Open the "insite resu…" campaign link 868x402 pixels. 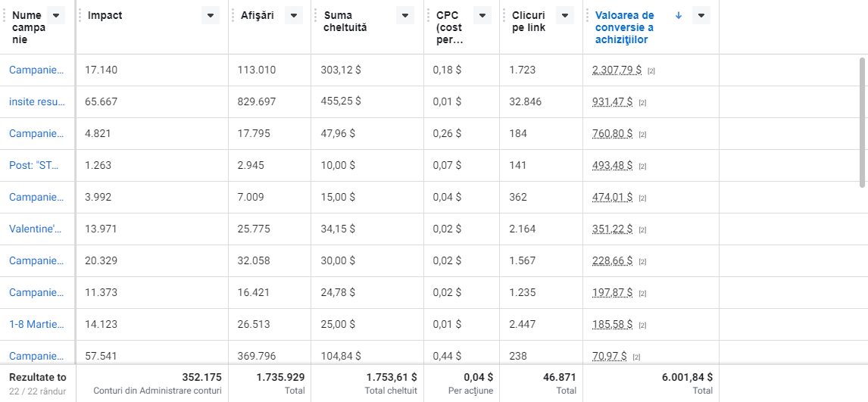(36, 101)
